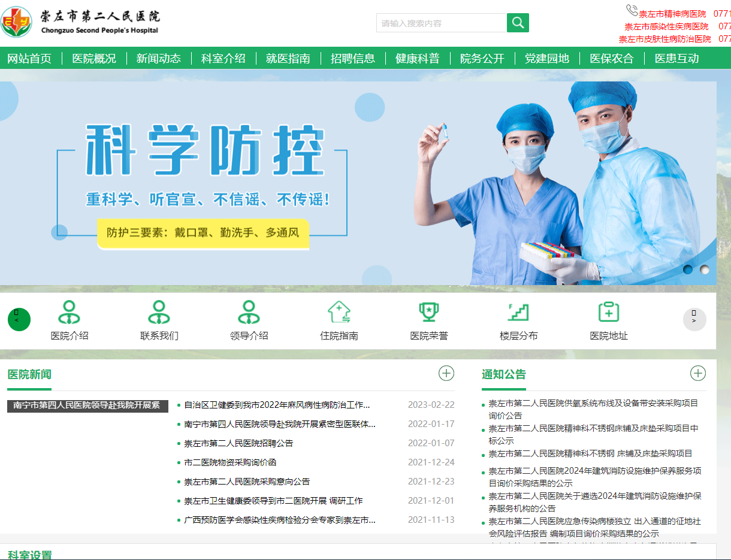Image resolution: width=731 pixels, height=560 pixels.
Task: Open 院务公开 navigation menu
Action: (x=482, y=58)
